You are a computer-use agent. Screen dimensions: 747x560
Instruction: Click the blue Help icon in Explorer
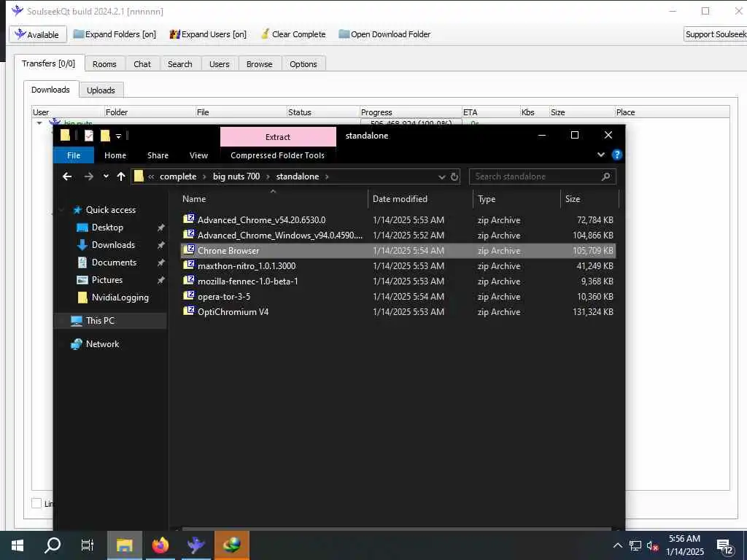click(x=617, y=155)
